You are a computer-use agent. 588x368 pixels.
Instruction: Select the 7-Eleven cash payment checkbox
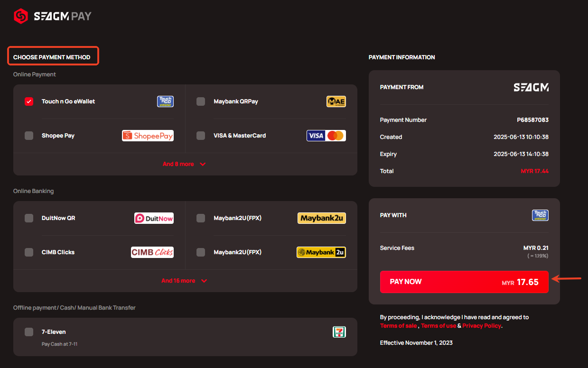(29, 332)
